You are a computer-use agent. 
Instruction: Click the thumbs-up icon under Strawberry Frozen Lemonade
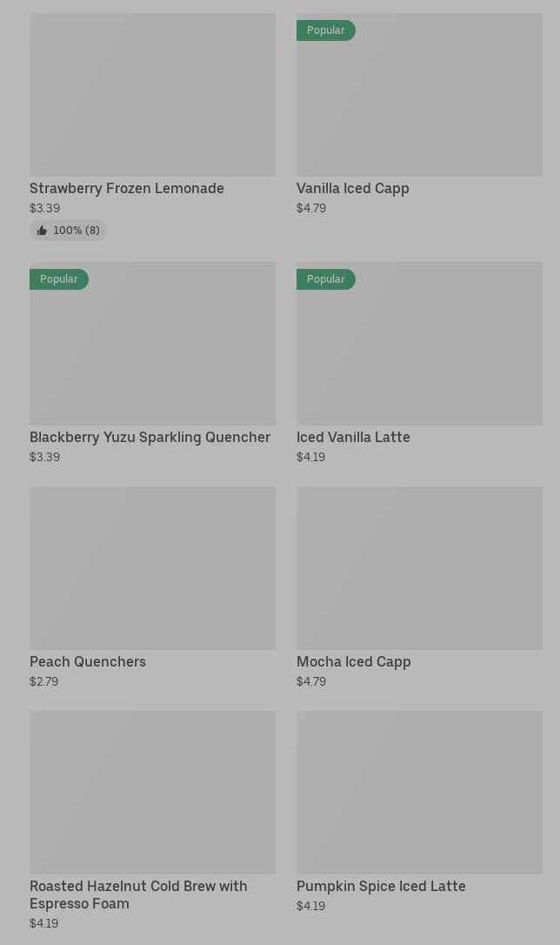pyautogui.click(x=42, y=231)
